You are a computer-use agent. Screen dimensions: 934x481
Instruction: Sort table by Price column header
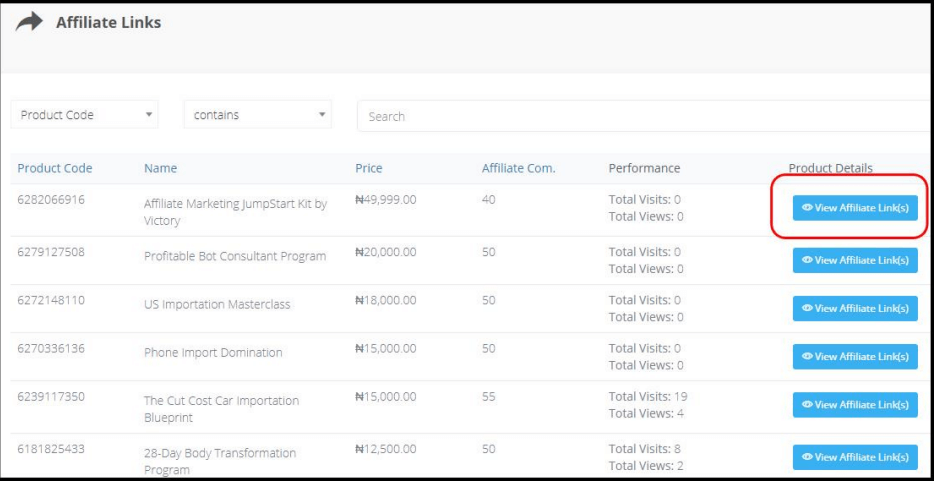(368, 168)
